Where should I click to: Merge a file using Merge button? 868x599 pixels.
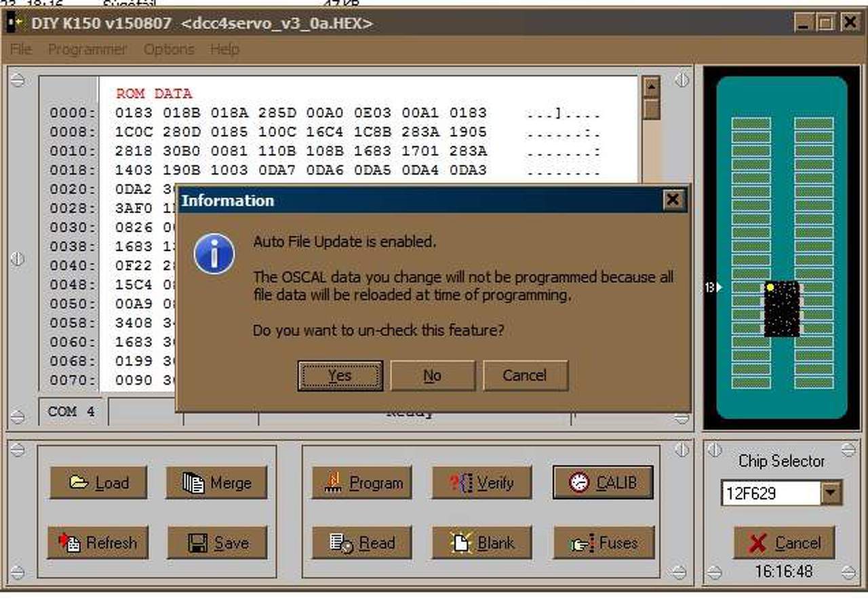click(x=216, y=482)
